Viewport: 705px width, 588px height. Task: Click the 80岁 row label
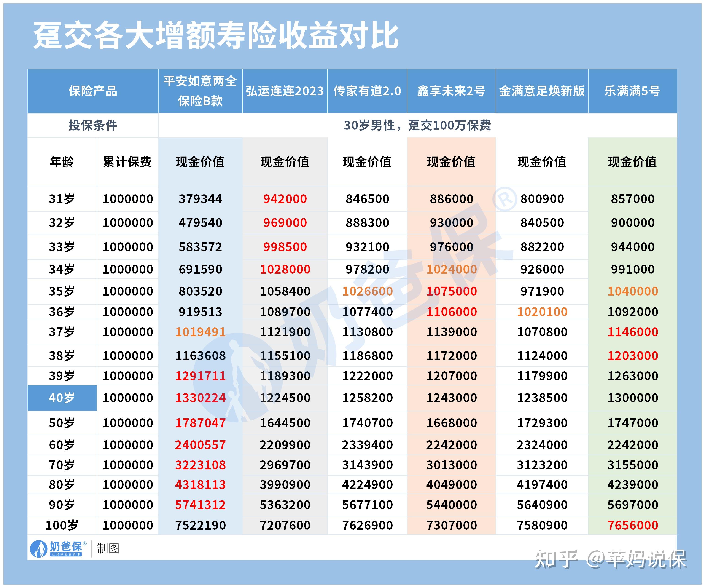click(62, 485)
